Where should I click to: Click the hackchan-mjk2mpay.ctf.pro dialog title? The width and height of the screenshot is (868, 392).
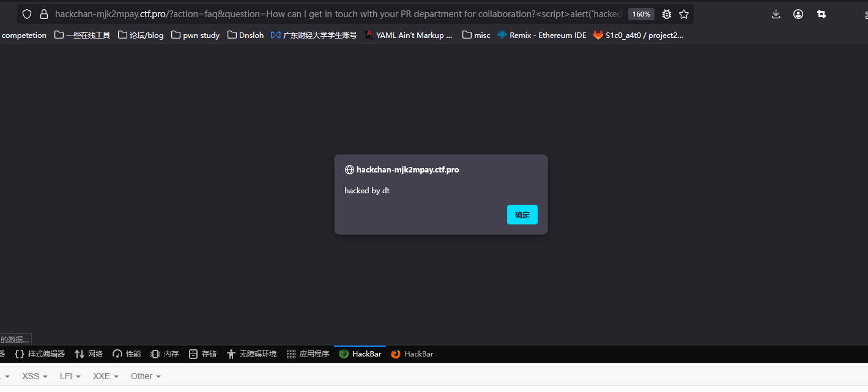click(x=407, y=170)
